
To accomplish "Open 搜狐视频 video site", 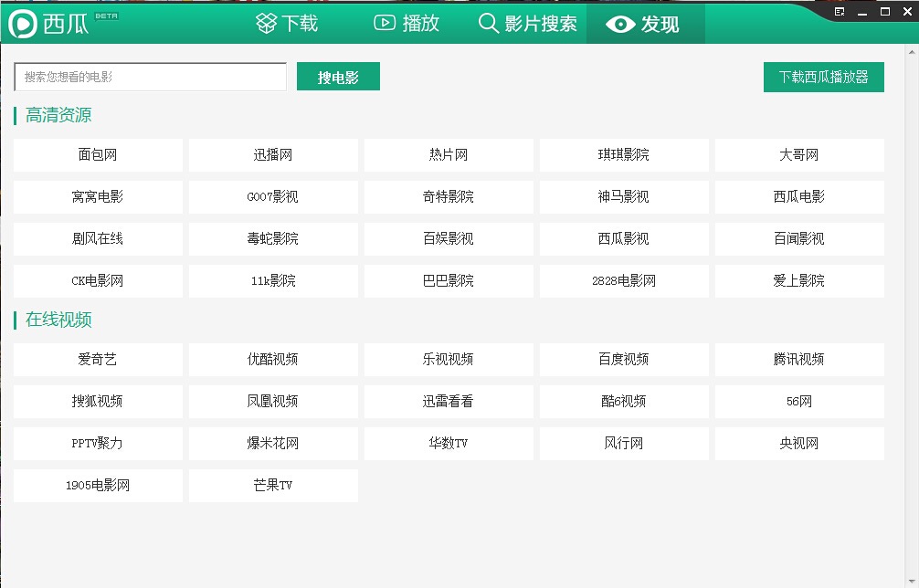I will (x=98, y=402).
